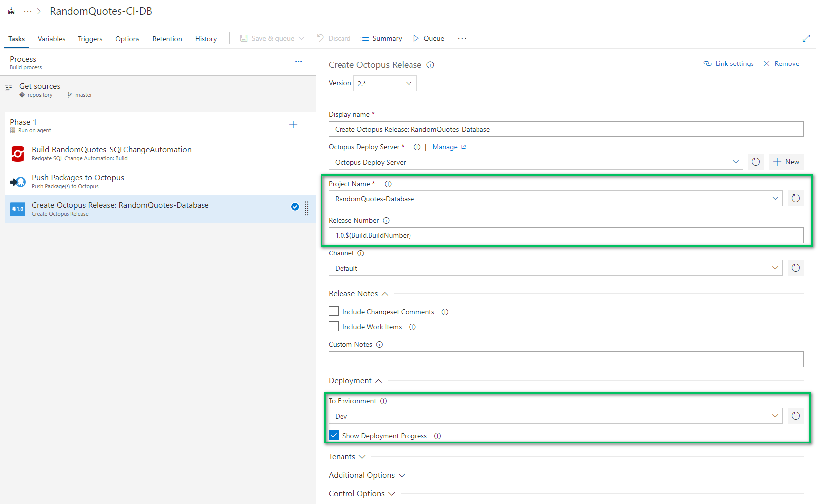Refresh the To Environment list
Image resolution: width=820 pixels, height=504 pixels.
(x=796, y=416)
